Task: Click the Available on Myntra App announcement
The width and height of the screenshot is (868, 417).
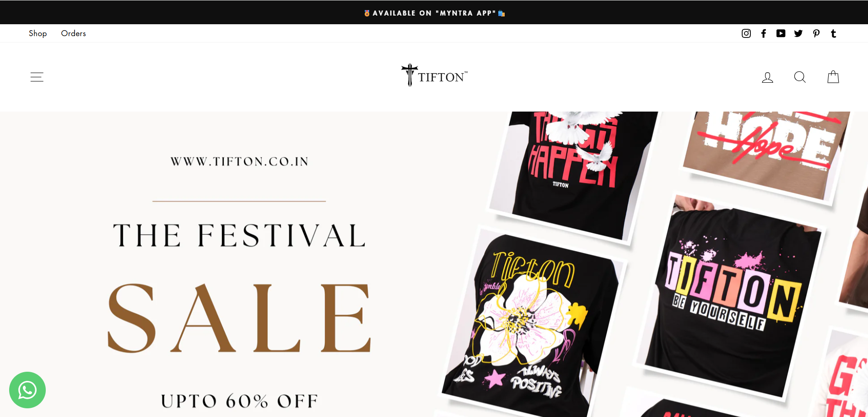Action: pyautogui.click(x=434, y=13)
